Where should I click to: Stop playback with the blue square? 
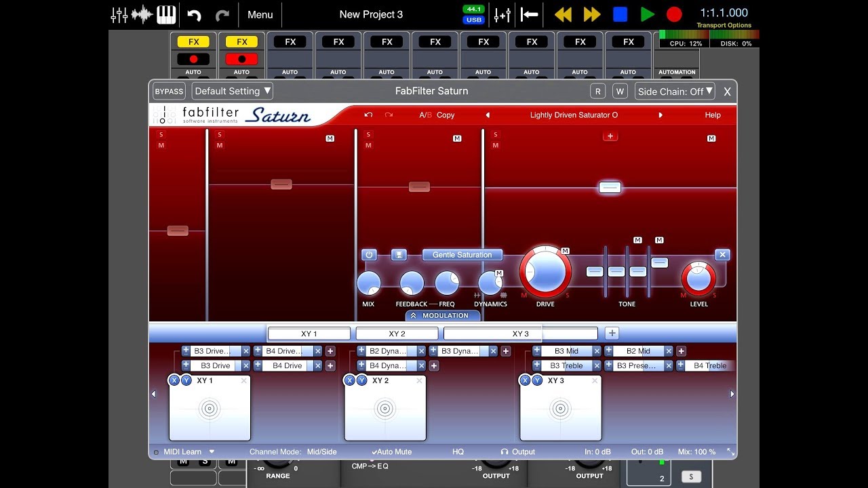click(620, 14)
